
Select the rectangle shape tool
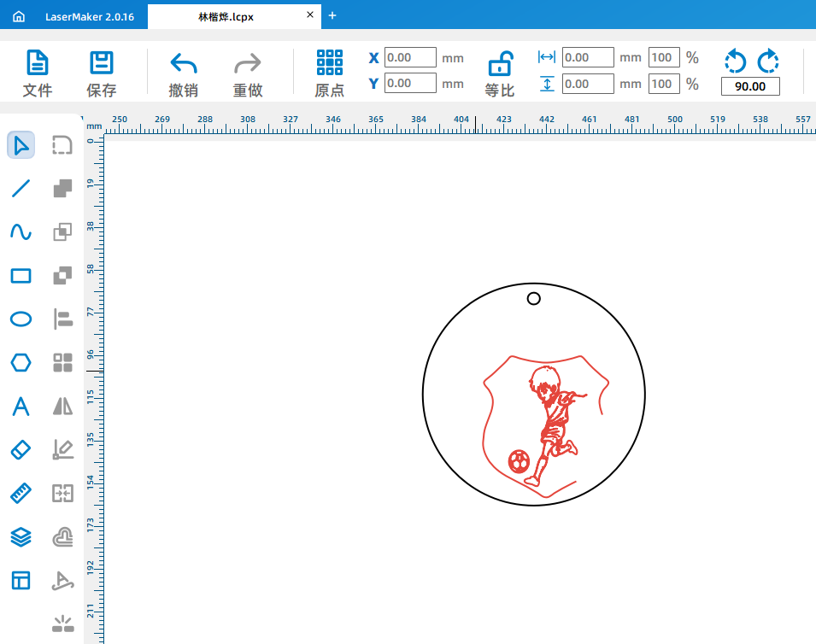[x=21, y=276]
